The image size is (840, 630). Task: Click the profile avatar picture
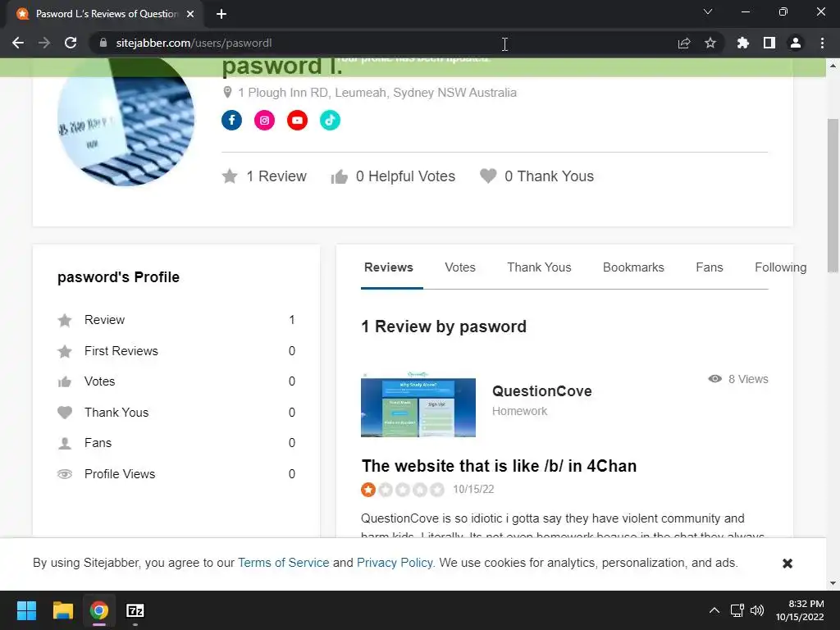[126, 122]
